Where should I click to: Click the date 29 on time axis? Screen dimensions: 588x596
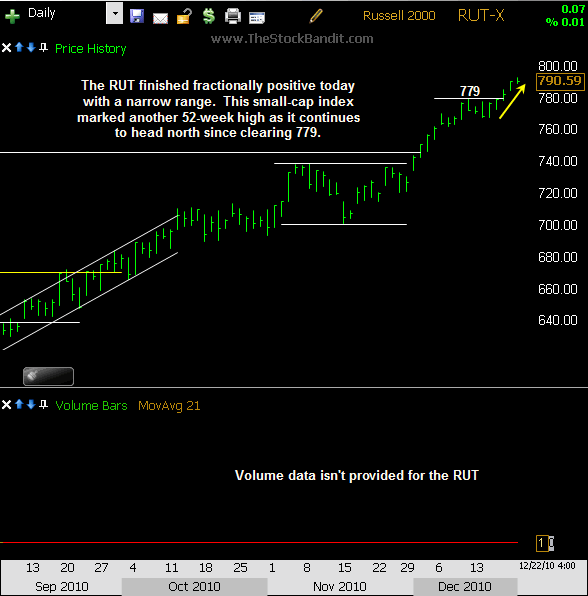(x=407, y=567)
